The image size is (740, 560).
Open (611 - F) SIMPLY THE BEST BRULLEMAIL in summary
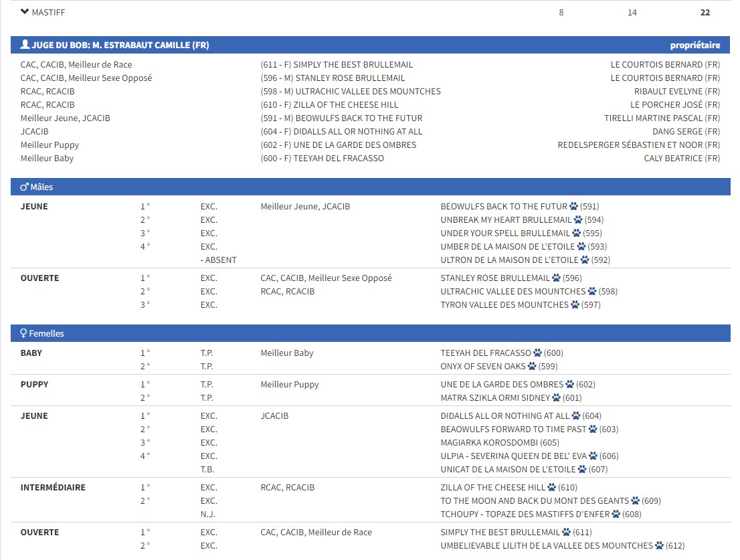pos(337,65)
